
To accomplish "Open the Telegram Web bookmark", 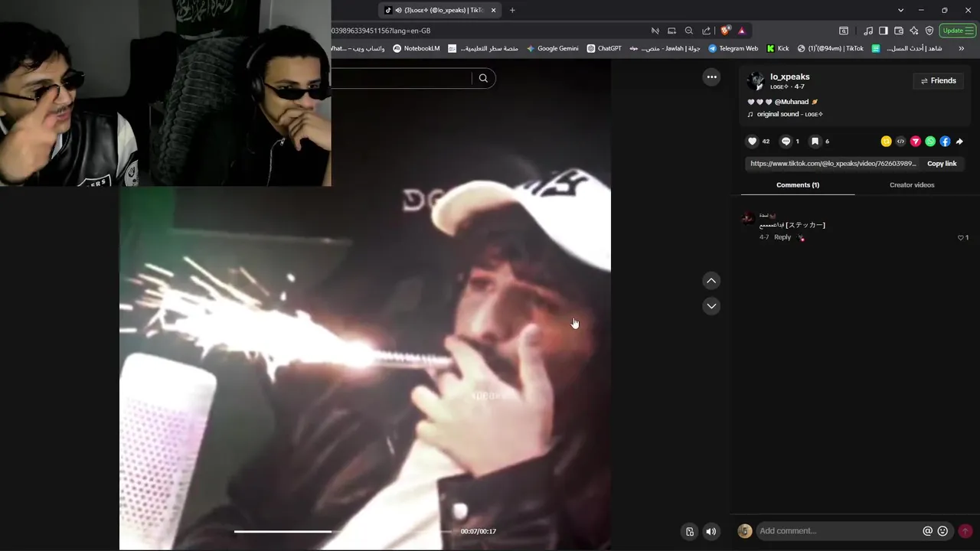I will (x=733, y=48).
